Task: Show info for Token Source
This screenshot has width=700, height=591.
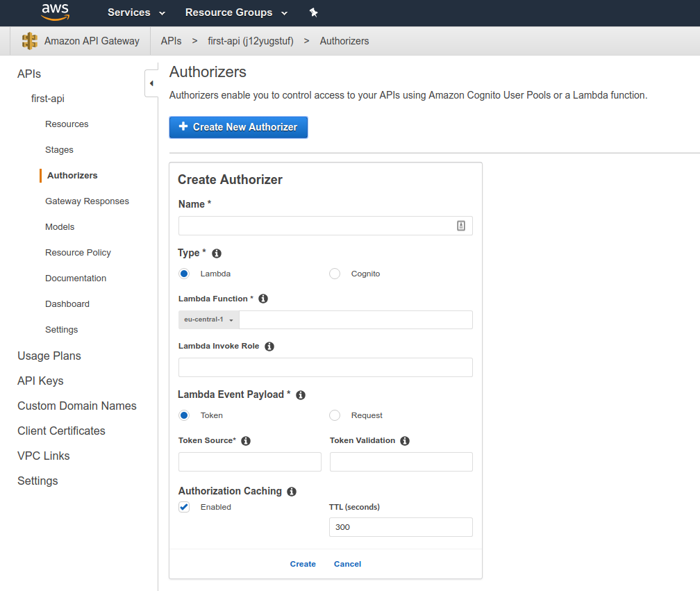Action: 246,441
